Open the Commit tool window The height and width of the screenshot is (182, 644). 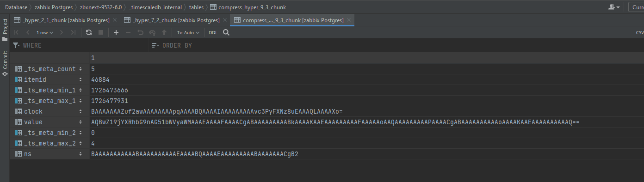[x=5, y=63]
